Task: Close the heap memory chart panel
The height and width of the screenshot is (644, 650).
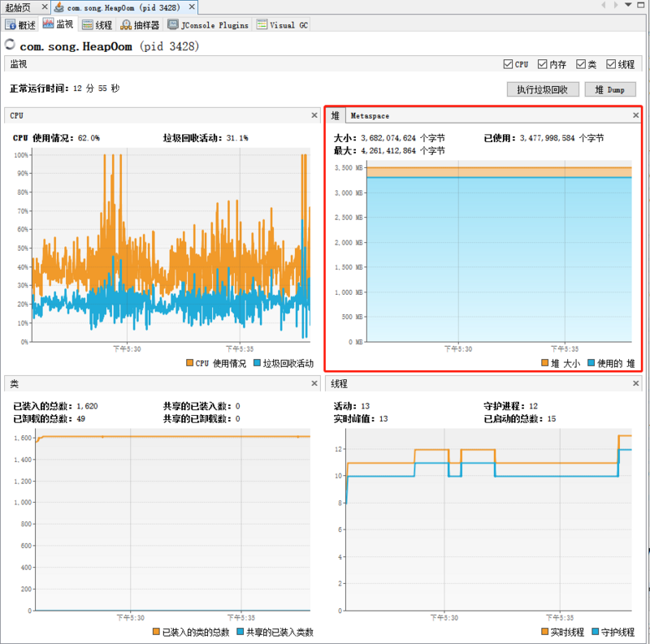Action: click(635, 115)
